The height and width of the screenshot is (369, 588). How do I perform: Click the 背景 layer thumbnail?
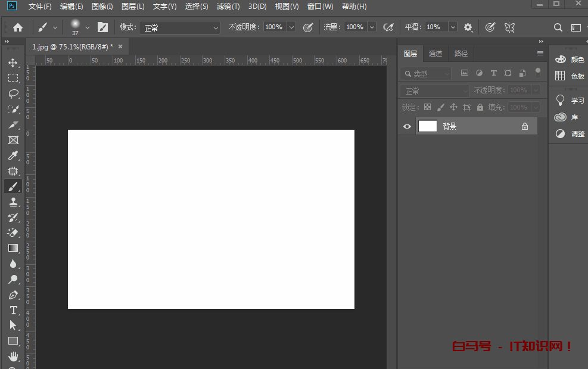[x=428, y=126]
